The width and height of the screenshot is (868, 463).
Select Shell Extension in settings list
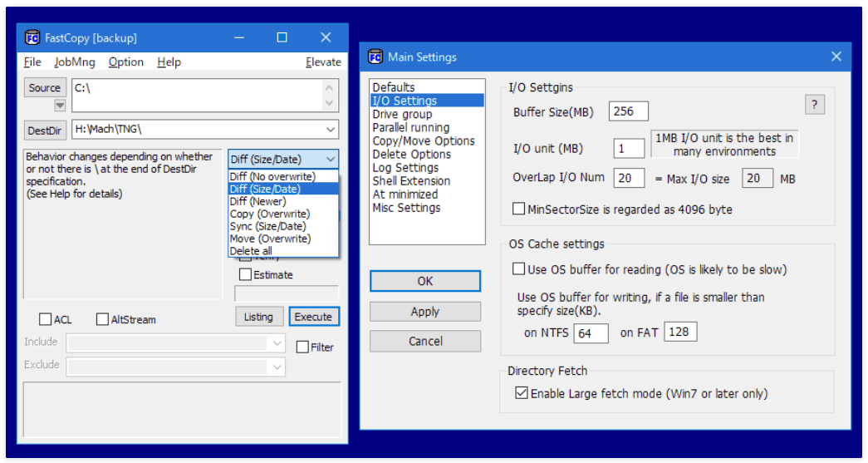click(428, 180)
